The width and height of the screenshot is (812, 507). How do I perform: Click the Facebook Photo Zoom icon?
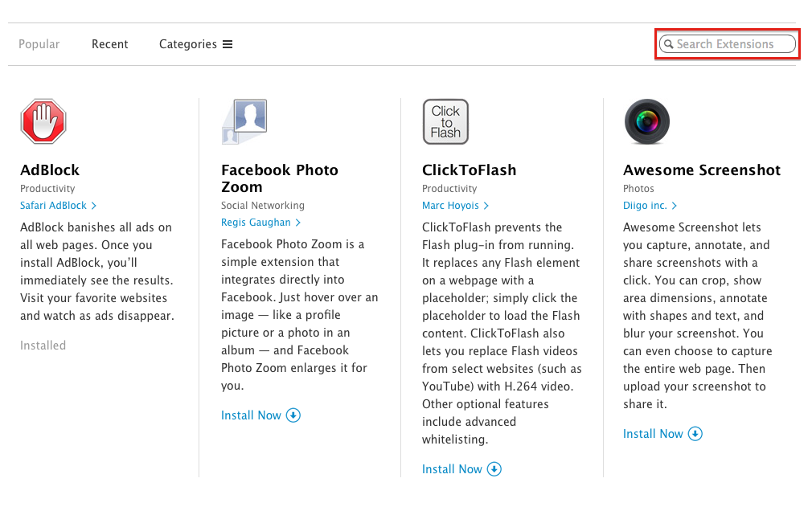(244, 122)
